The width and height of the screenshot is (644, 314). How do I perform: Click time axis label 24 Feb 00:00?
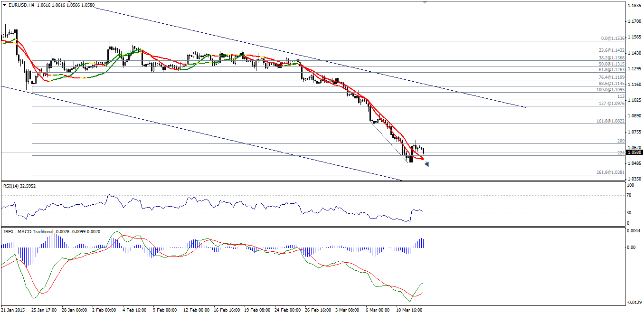pos(288,310)
